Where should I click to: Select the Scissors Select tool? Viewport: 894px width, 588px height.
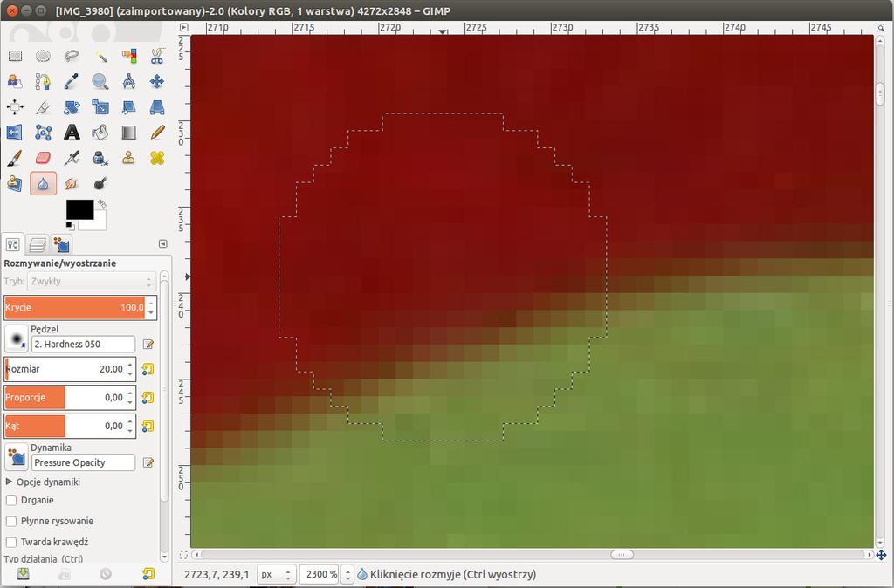click(x=157, y=56)
